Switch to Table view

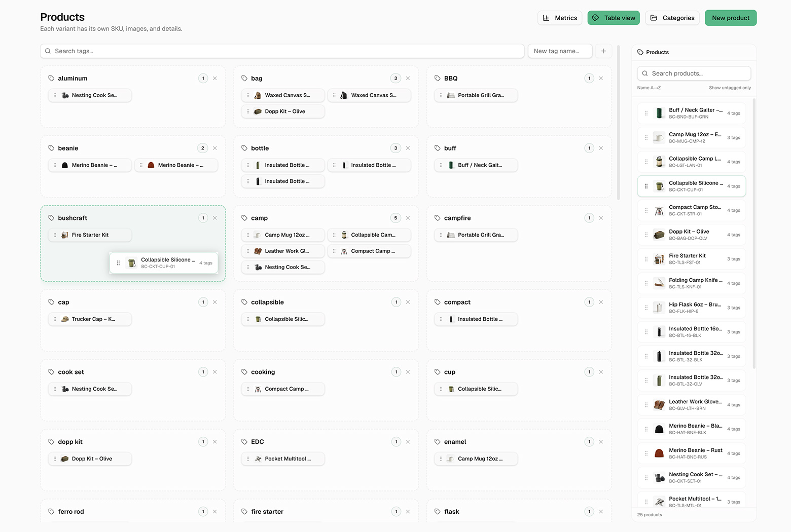(614, 18)
